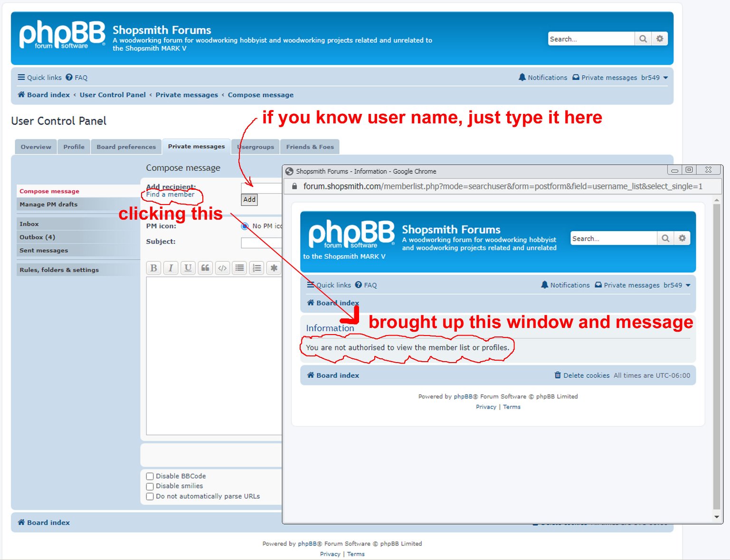Click the popup address bar URL
Screen dimensions: 730x560
[503, 187]
